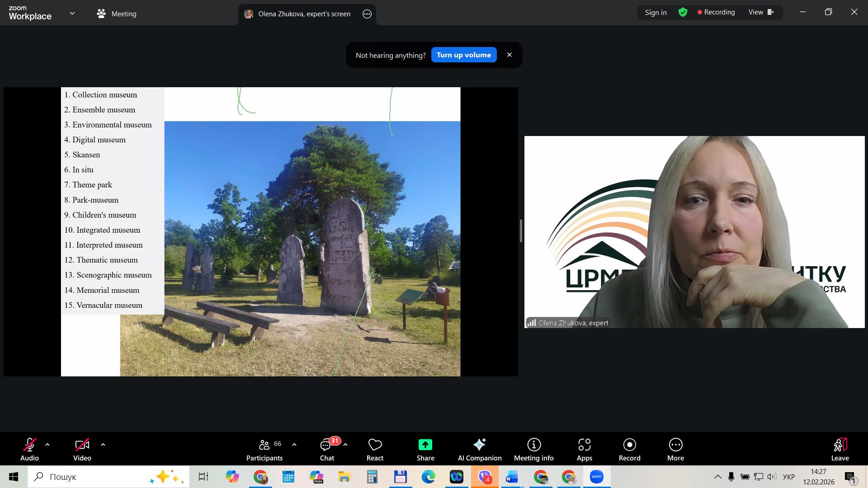
Task: Click Turn up volume button
Action: 463,55
